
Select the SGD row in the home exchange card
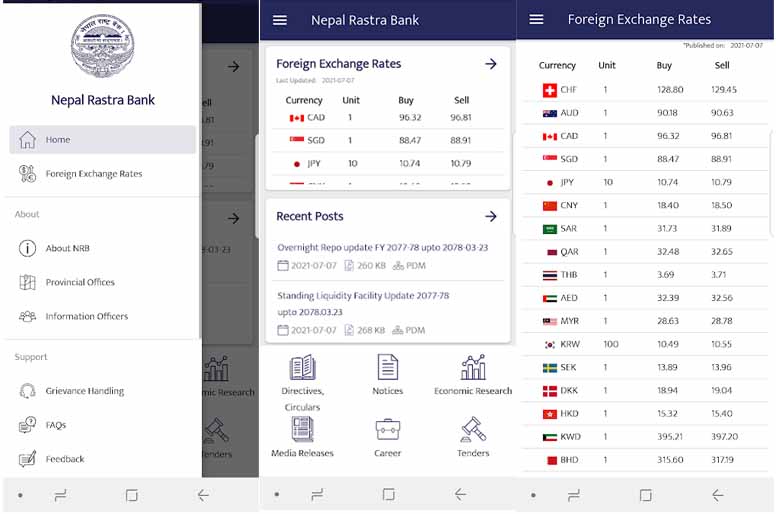[x=388, y=140]
